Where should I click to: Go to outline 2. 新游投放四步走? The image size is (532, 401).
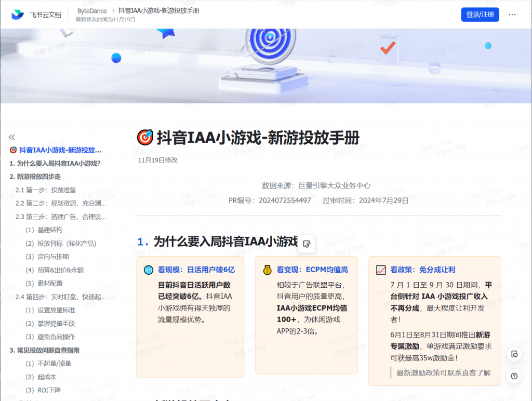(x=35, y=177)
